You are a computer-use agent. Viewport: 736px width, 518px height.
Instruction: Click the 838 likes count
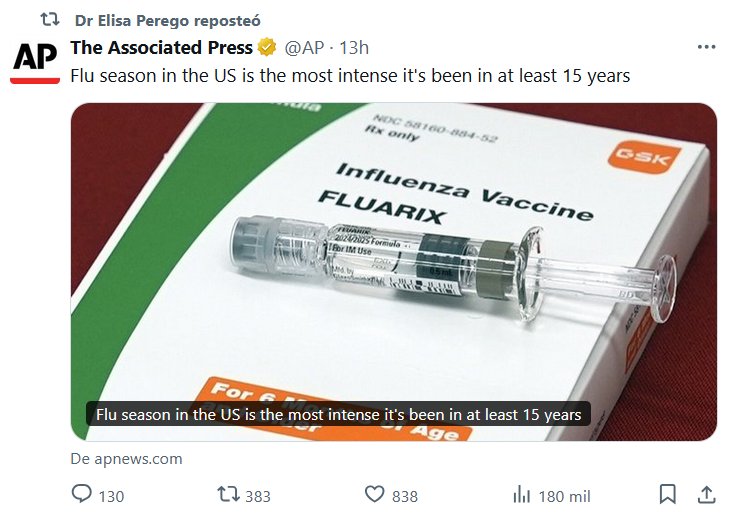coord(405,496)
